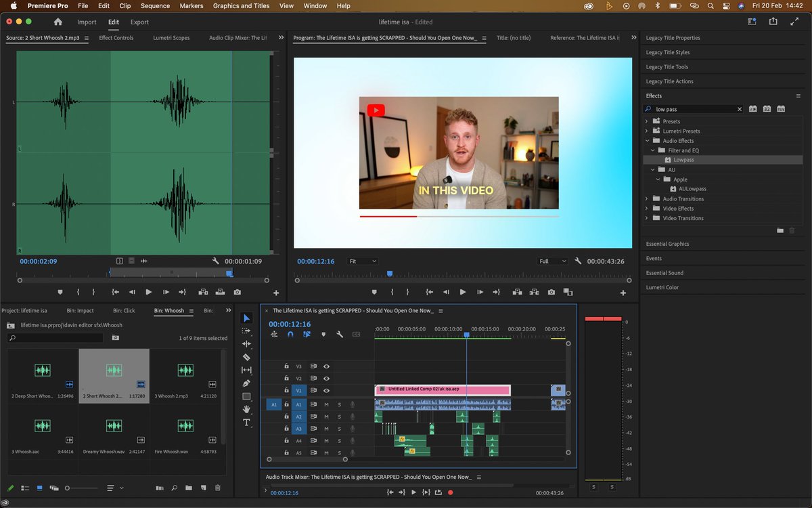Toggle snap in timeline magnet icon

tap(290, 335)
